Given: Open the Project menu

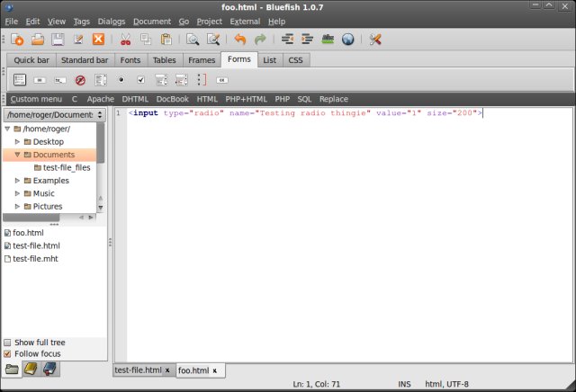Looking at the screenshot, I should click(210, 22).
